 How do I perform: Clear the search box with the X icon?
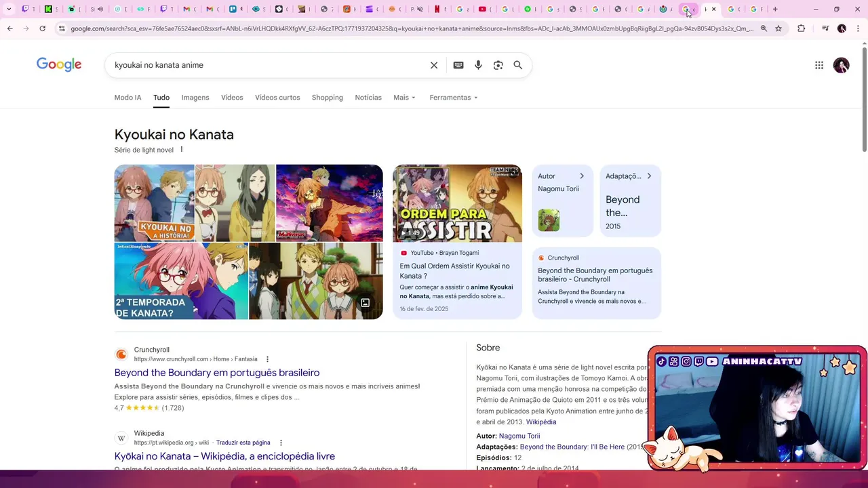click(x=434, y=65)
